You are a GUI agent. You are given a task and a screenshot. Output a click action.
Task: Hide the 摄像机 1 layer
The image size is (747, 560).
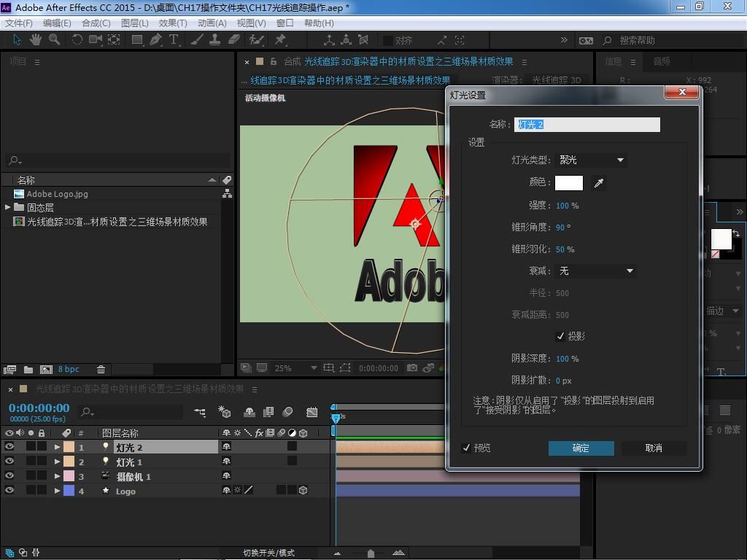[9, 475]
